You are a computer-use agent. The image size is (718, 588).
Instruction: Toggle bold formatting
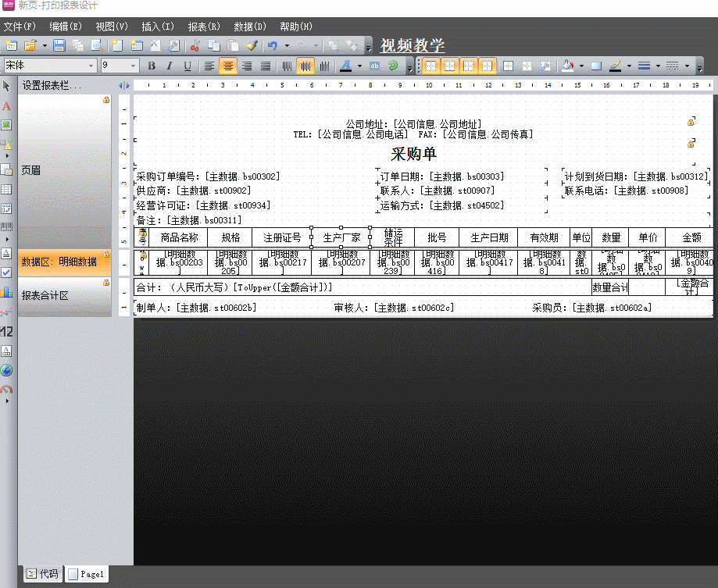152,66
